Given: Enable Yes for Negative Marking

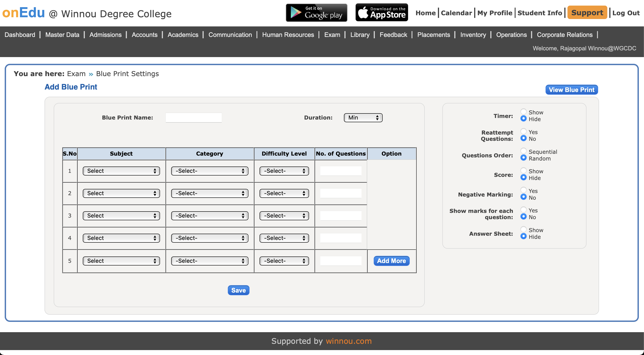Looking at the screenshot, I should click(523, 190).
